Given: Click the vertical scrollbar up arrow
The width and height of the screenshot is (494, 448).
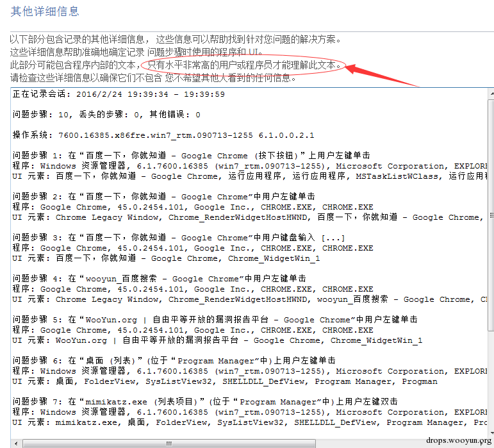Looking at the screenshot, I should (491, 94).
